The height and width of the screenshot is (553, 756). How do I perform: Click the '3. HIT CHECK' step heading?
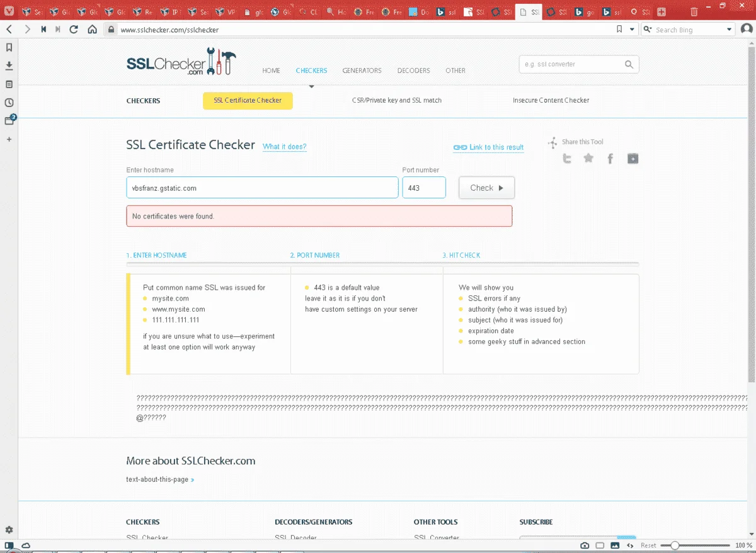coord(461,255)
